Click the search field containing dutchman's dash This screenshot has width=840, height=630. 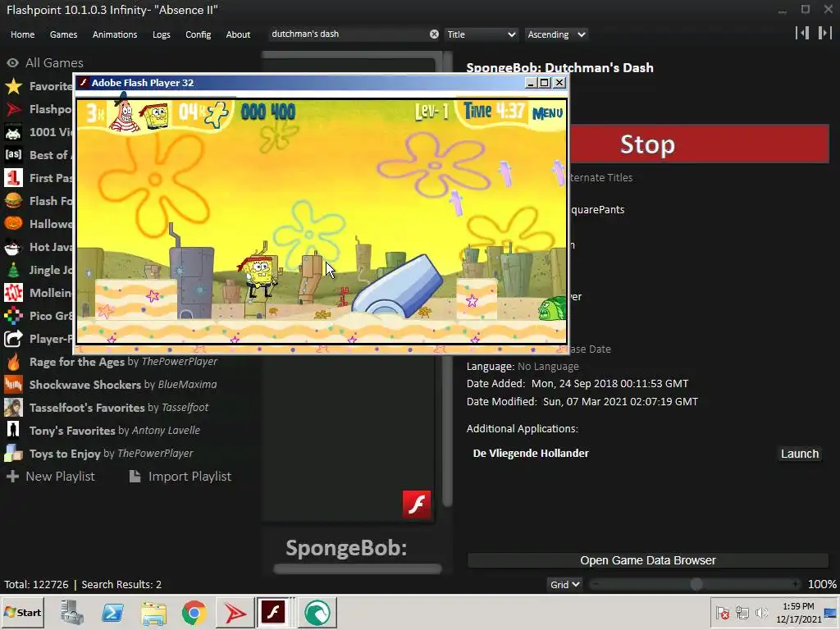tap(348, 34)
